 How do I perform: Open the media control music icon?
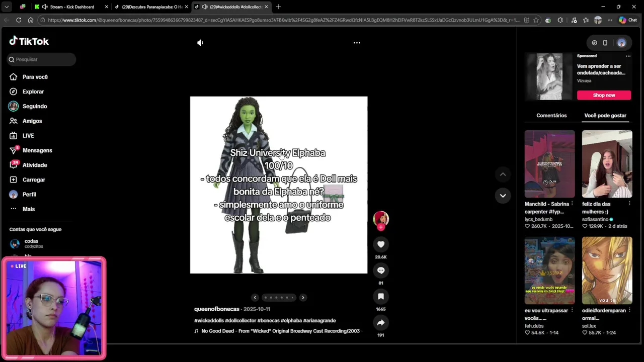click(x=574, y=20)
